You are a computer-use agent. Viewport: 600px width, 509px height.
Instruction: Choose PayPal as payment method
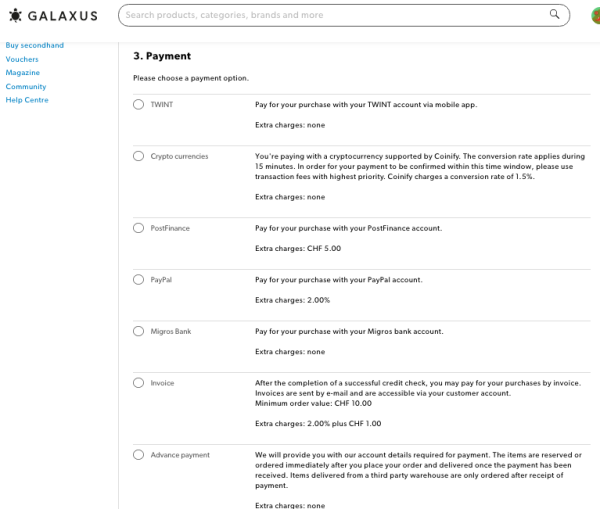click(139, 280)
